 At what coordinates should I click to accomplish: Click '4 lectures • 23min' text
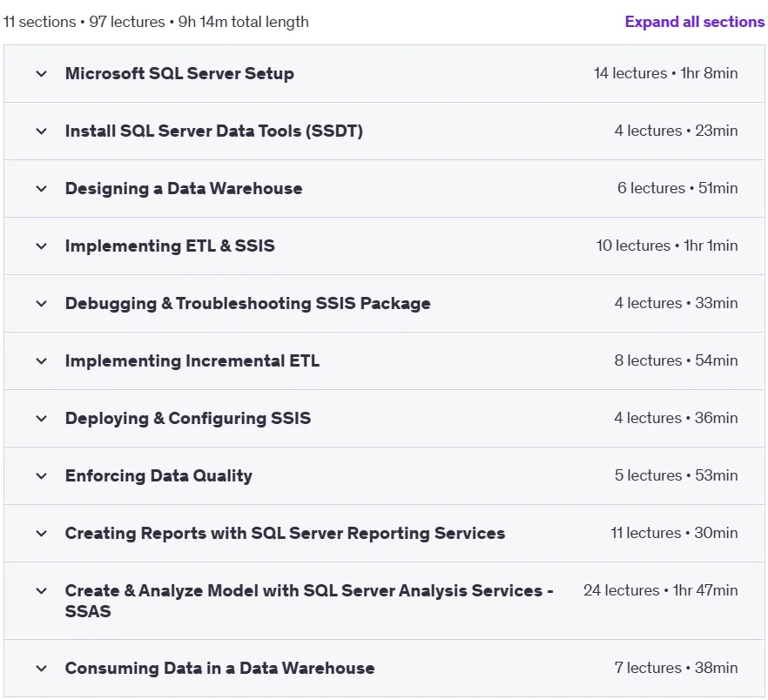(x=676, y=131)
